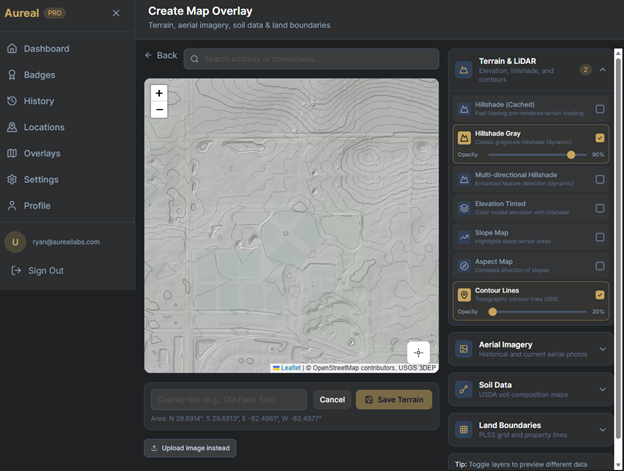
Task: Click the Area coordinates text
Action: coord(236,418)
